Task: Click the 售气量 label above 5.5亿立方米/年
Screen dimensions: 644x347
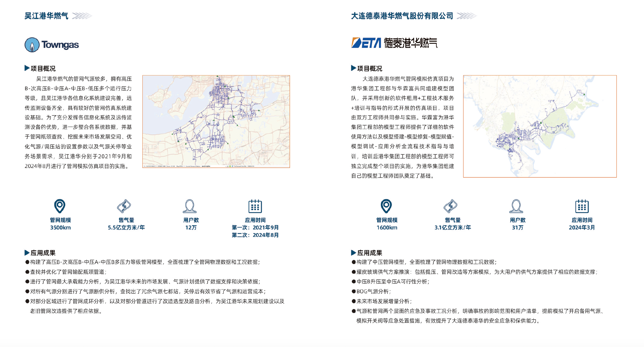Action: click(x=126, y=220)
